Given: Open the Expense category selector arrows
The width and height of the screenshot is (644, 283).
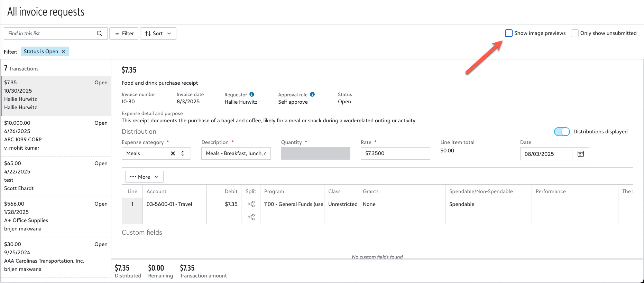Looking at the screenshot, I should pos(183,153).
